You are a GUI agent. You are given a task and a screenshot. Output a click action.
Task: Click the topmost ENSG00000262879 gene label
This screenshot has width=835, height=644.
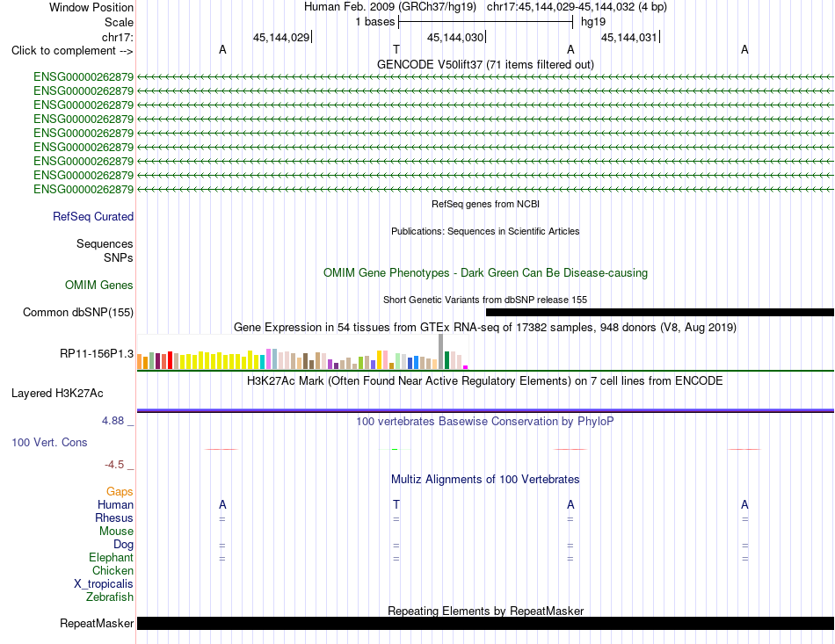tap(83, 77)
